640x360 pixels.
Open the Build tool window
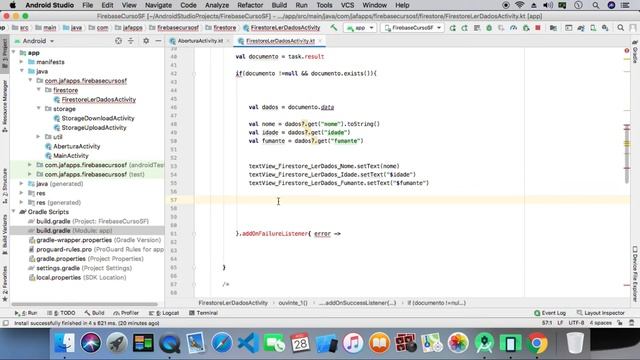coord(94,313)
